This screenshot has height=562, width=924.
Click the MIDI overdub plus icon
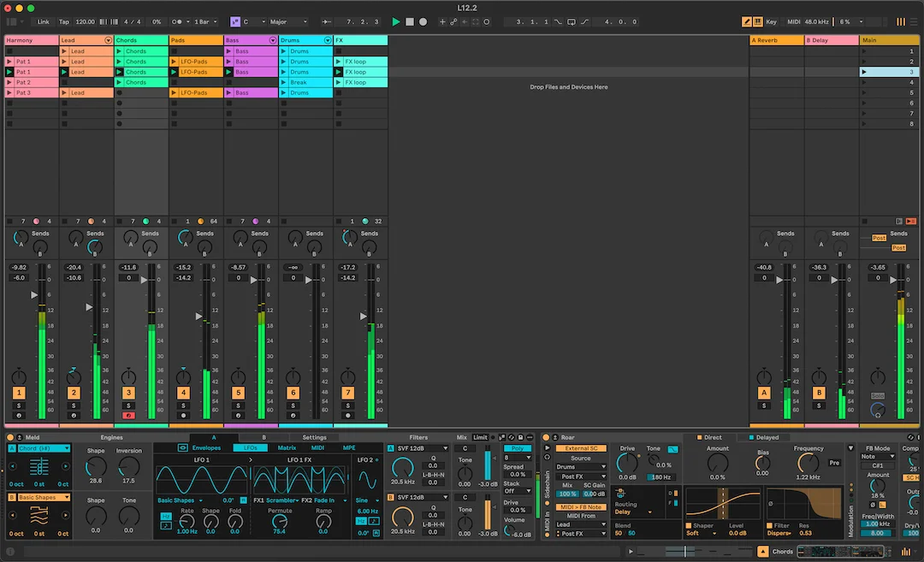pyautogui.click(x=442, y=21)
